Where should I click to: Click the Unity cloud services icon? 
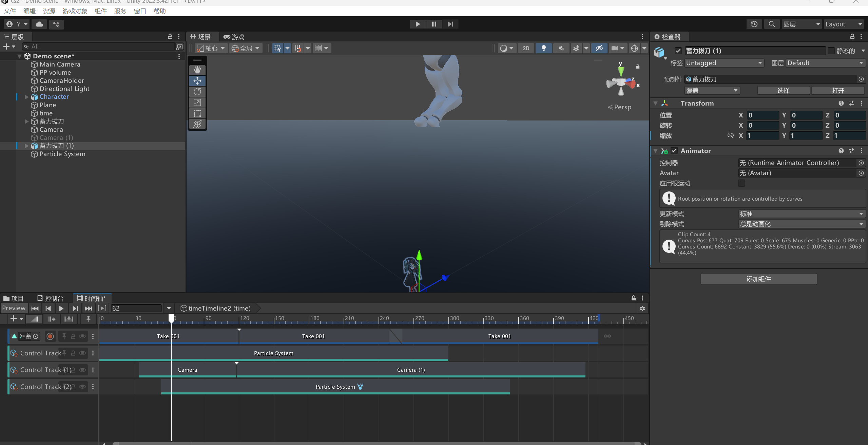coord(39,24)
